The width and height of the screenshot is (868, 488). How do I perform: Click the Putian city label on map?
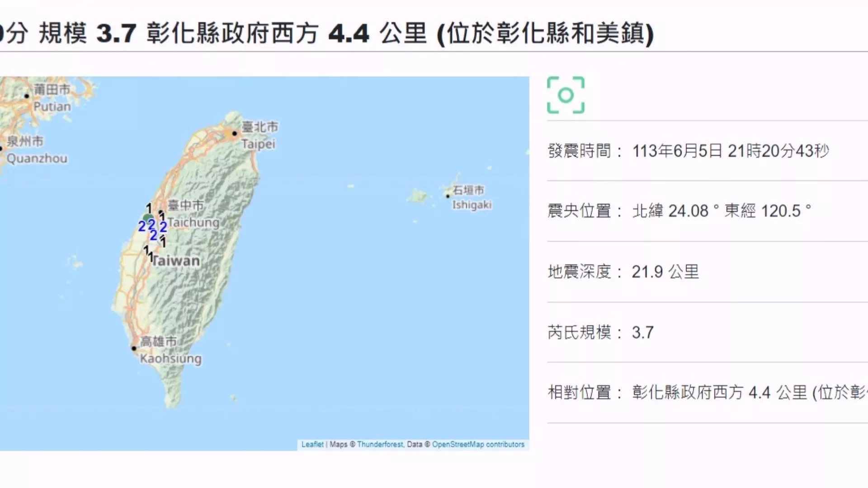pyautogui.click(x=52, y=107)
